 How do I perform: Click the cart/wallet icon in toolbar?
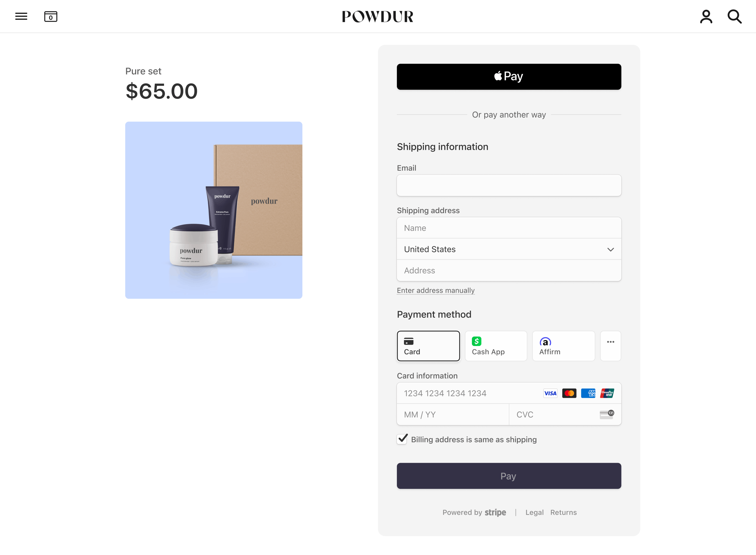50,16
